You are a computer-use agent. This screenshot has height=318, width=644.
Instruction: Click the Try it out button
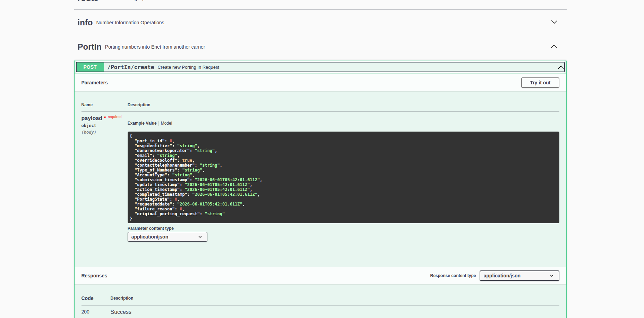point(540,83)
